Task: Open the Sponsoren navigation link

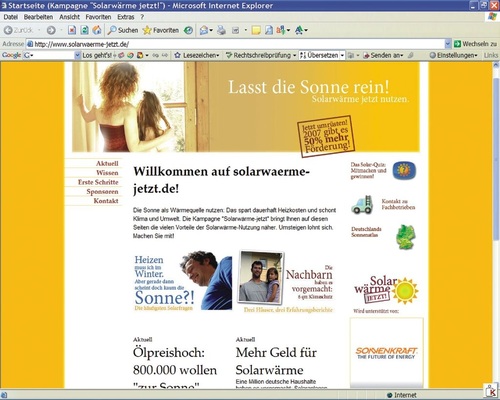Action: click(x=102, y=191)
